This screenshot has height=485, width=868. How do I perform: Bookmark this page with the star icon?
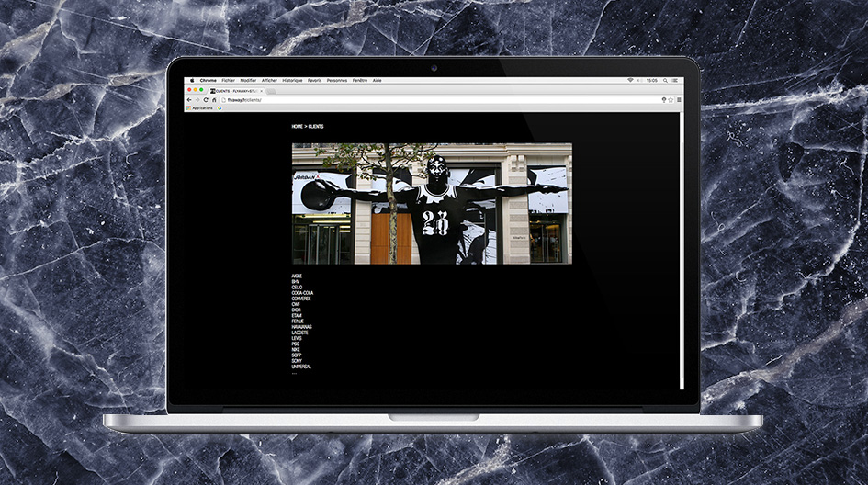pyautogui.click(x=671, y=100)
